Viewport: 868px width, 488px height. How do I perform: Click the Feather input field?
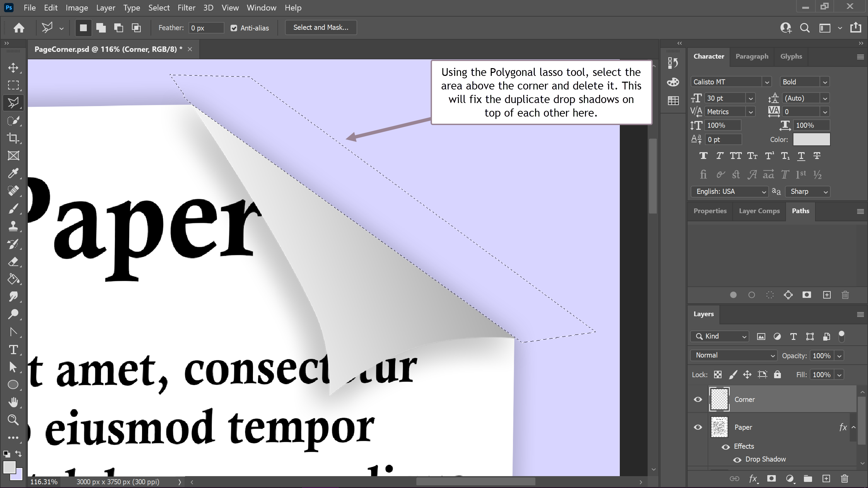[x=206, y=28]
